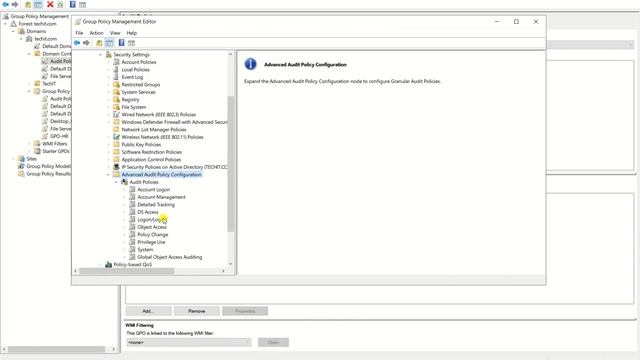Click Help icon in Group Policy Management toolbar

tap(73, 4)
